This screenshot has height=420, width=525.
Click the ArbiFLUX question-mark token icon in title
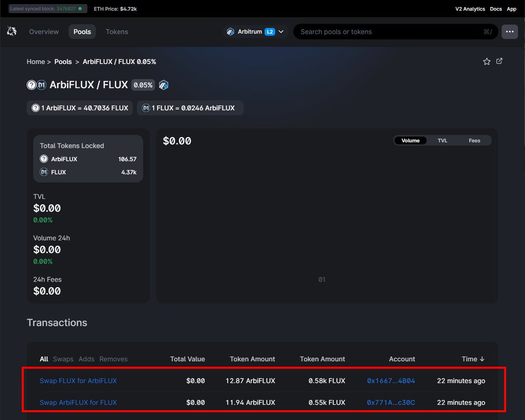tap(31, 85)
